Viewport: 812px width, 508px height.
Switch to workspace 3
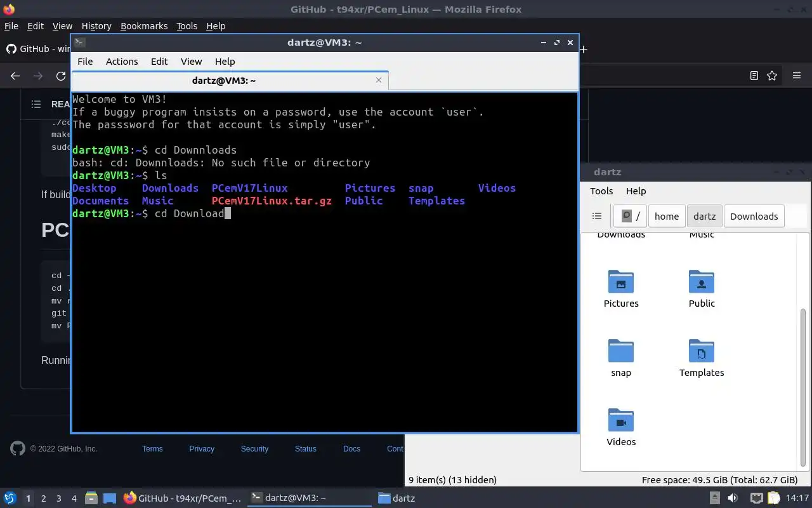[x=58, y=498]
